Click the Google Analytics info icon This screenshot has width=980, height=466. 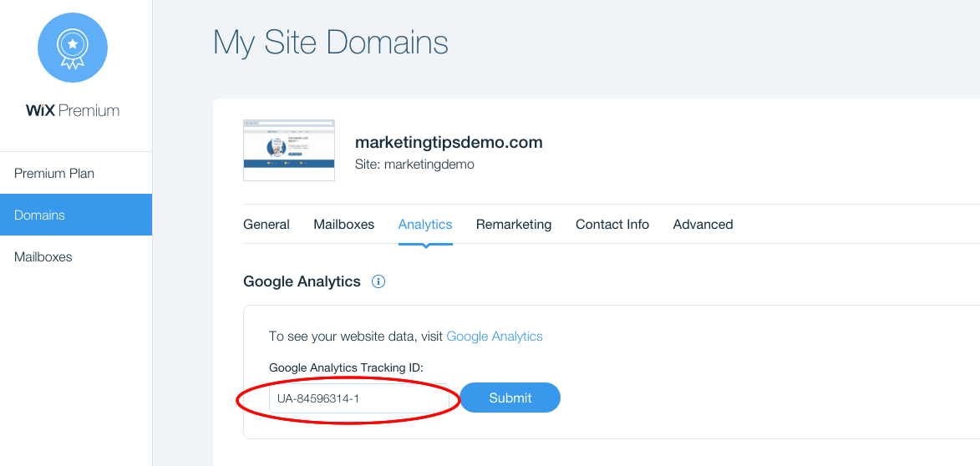(x=378, y=281)
